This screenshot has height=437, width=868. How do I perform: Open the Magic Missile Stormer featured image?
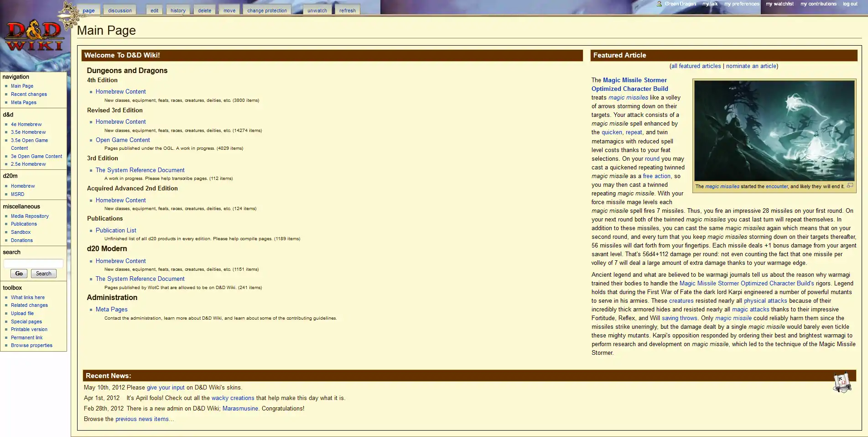tap(774, 131)
